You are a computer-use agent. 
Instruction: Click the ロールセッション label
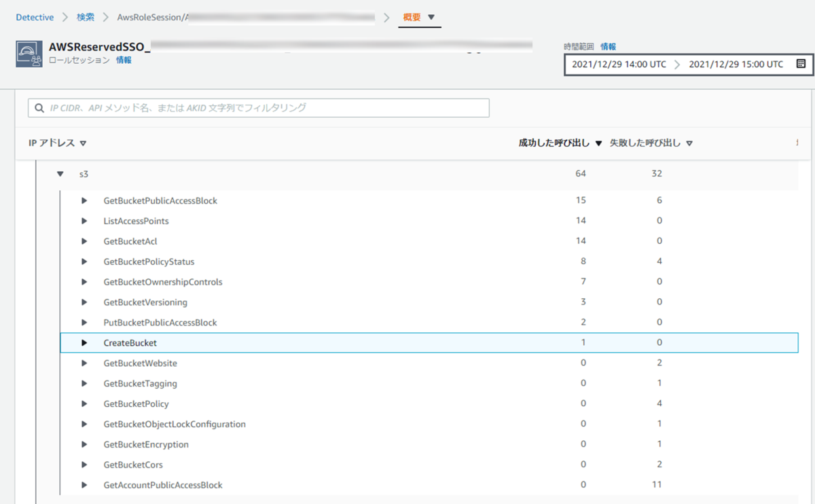(79, 60)
